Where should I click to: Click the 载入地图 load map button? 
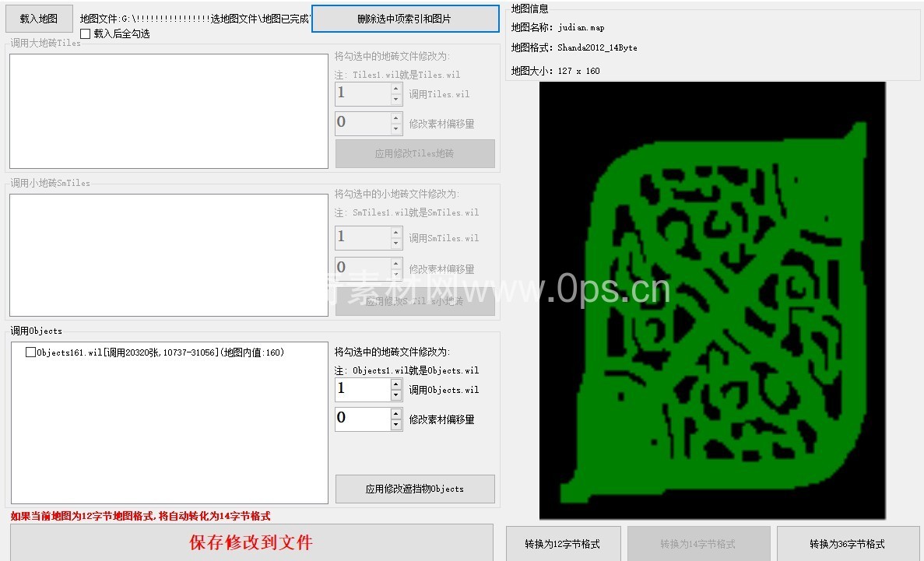pos(39,19)
